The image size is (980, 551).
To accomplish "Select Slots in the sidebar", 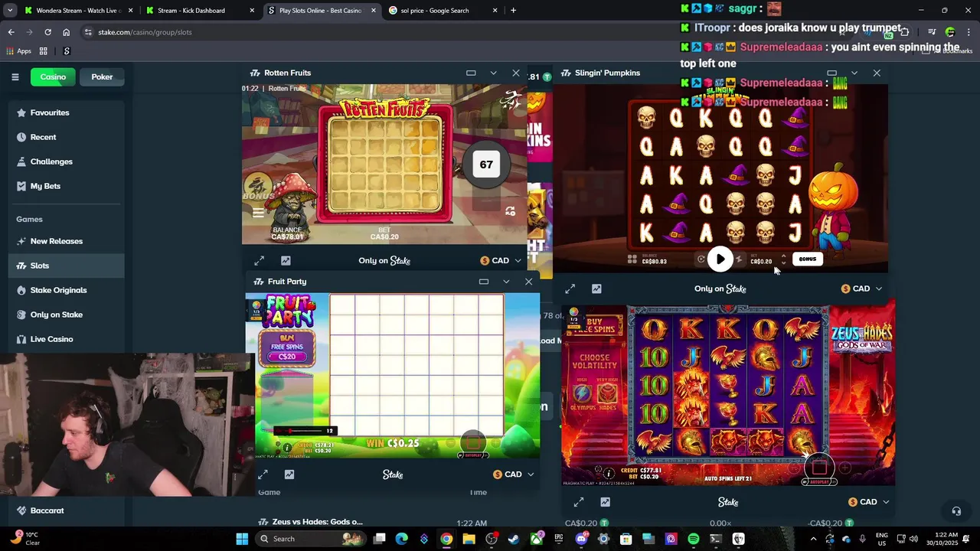I will click(x=66, y=266).
